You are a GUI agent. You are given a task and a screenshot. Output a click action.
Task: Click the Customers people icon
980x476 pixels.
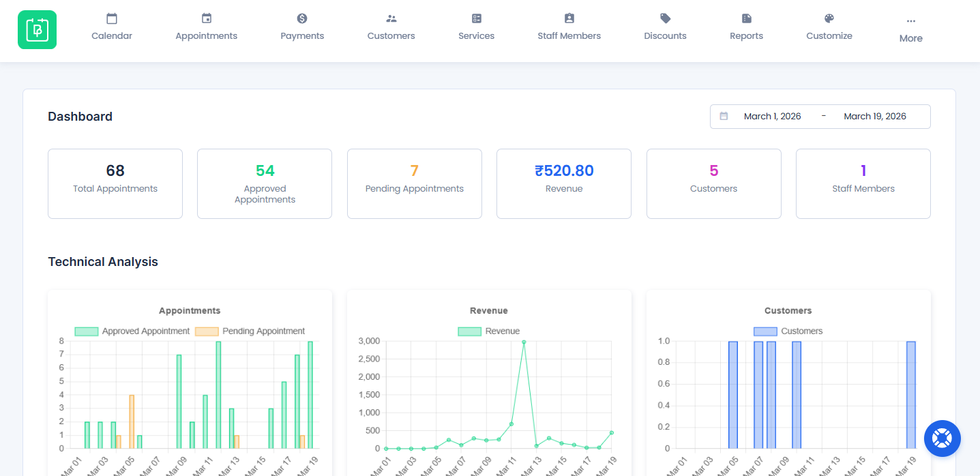pos(391,18)
